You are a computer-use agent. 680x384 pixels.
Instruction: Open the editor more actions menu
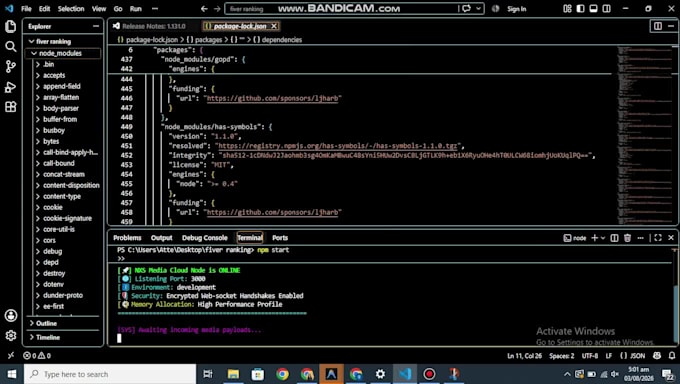point(671,26)
